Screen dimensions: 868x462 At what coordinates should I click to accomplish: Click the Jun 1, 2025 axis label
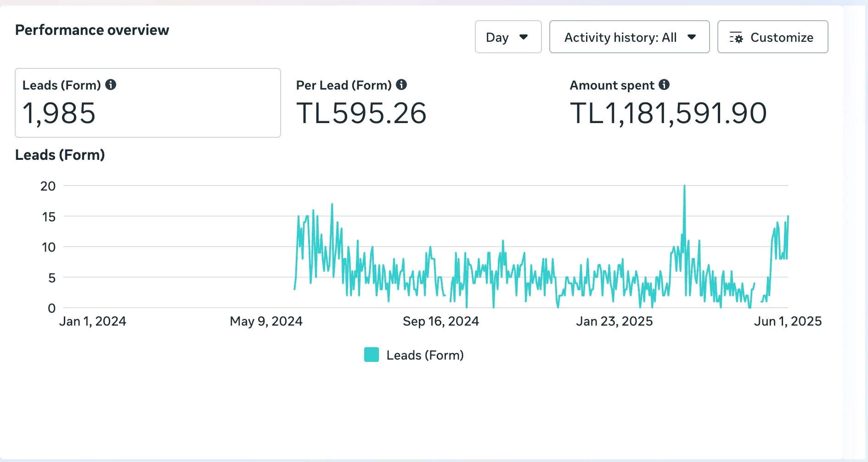788,321
